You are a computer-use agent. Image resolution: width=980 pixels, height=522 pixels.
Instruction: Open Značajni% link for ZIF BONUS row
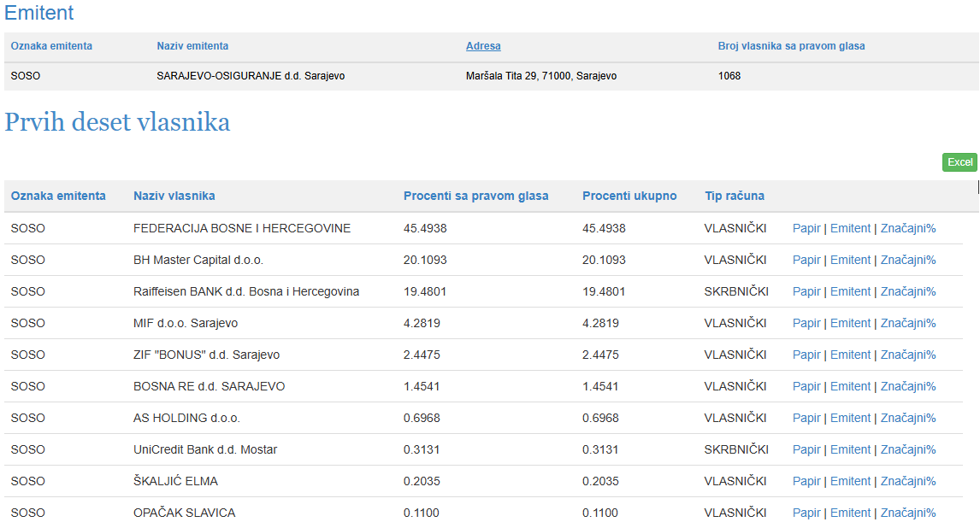908,355
